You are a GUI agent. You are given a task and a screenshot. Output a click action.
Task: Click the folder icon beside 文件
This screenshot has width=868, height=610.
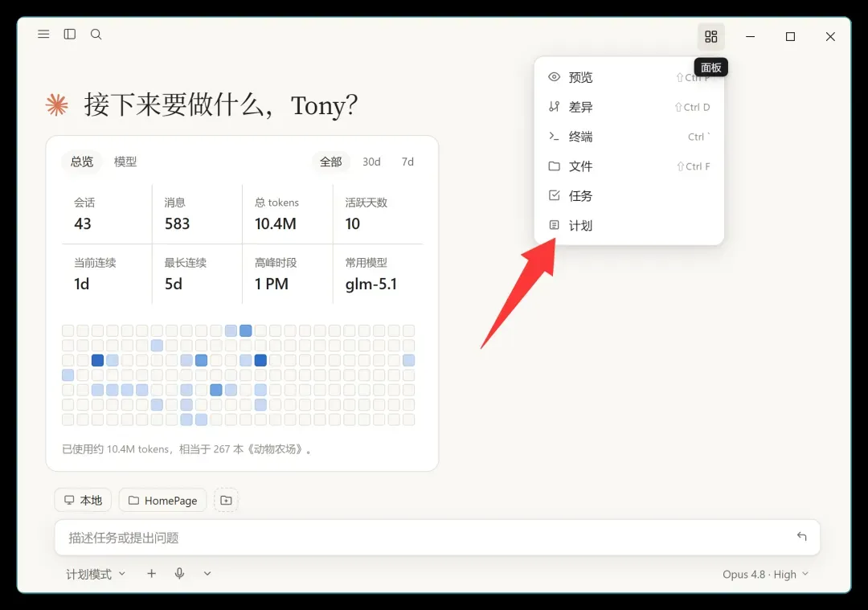pos(554,166)
